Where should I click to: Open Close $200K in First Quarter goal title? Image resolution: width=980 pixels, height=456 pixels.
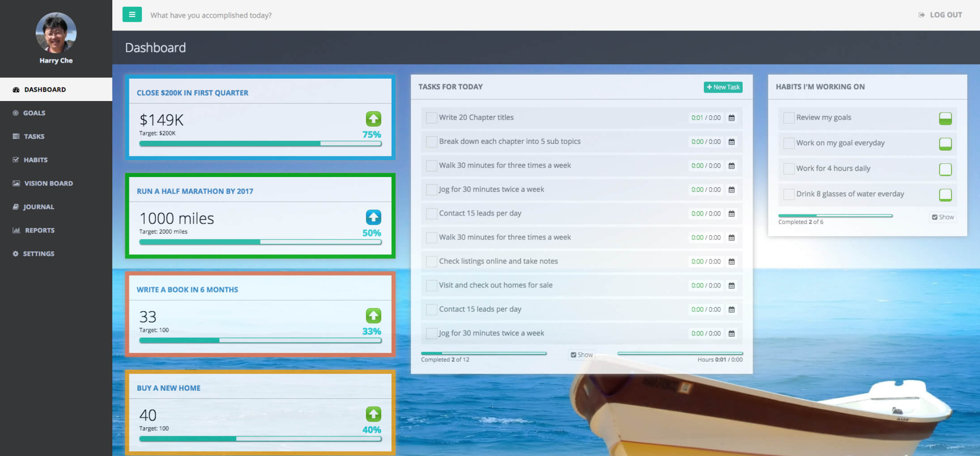[192, 93]
